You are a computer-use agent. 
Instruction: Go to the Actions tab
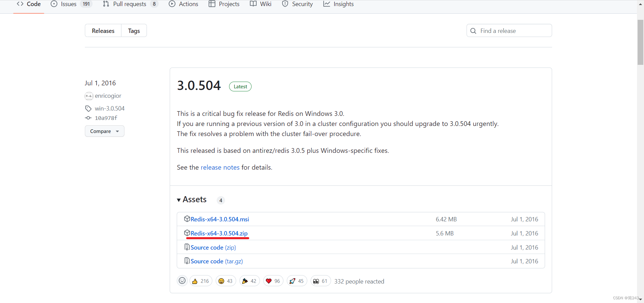point(183,4)
